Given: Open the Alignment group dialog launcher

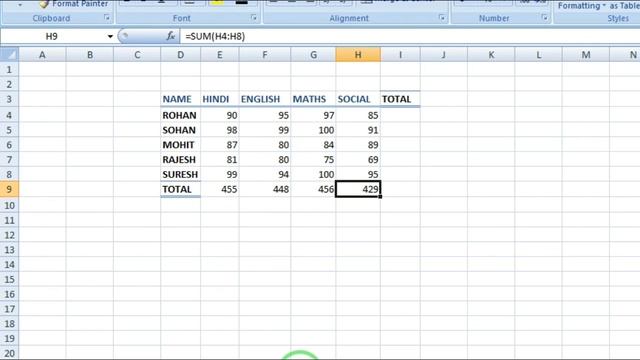Looking at the screenshot, I should 442,18.
